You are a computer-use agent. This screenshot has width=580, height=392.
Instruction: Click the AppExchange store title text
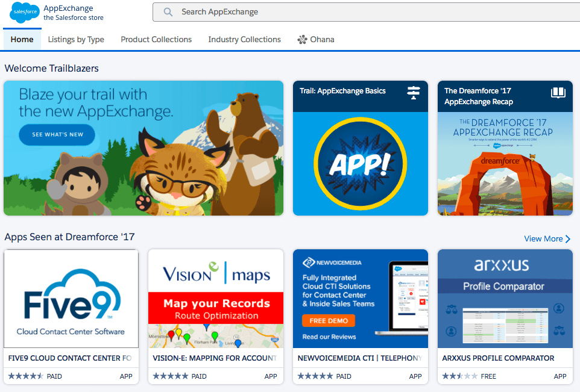73,13
